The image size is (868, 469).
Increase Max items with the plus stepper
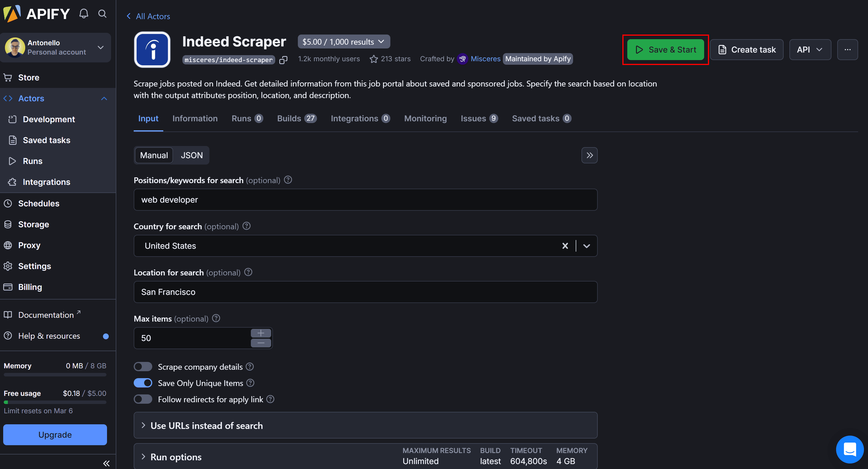click(x=260, y=333)
